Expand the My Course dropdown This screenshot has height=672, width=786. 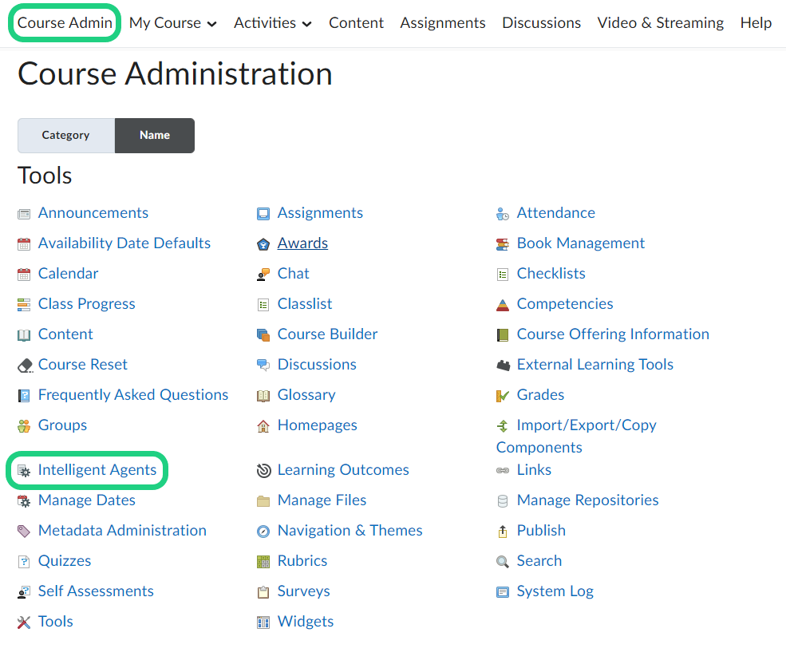pos(172,23)
